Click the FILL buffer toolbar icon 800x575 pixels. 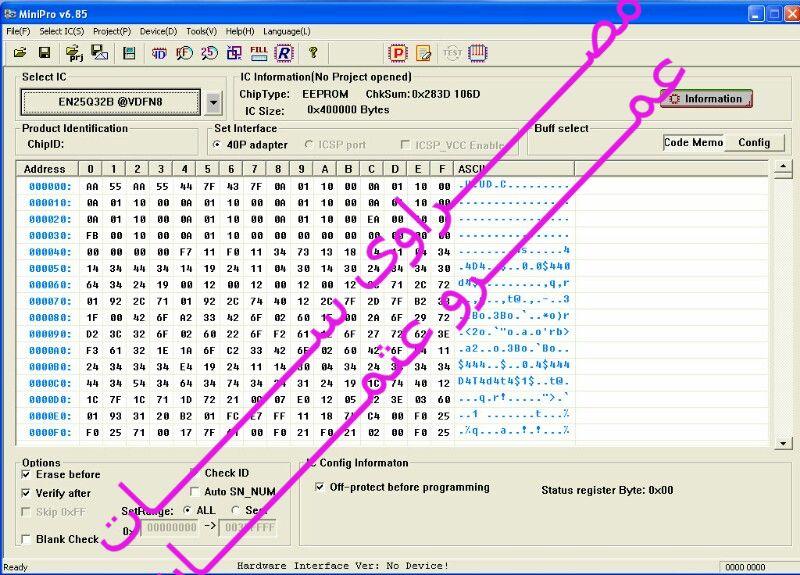click(x=259, y=53)
